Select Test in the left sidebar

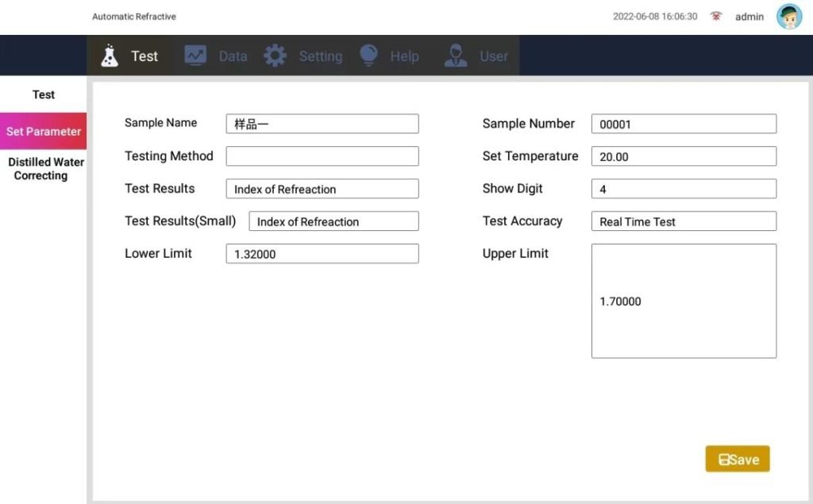tap(44, 94)
